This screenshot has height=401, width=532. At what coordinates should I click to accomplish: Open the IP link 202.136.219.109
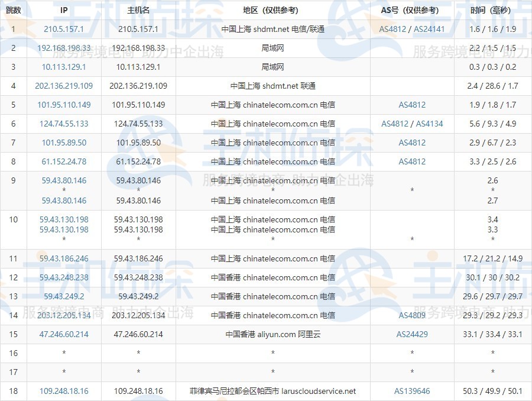click(64, 86)
